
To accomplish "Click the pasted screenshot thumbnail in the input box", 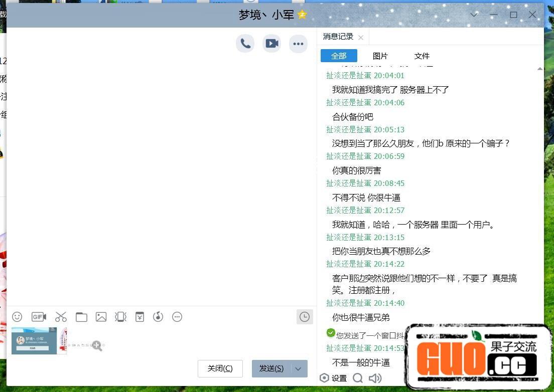I will pos(34,341).
